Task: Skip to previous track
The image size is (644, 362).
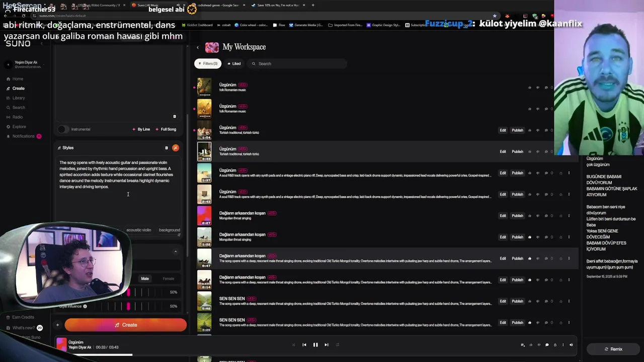Action: click(x=304, y=345)
